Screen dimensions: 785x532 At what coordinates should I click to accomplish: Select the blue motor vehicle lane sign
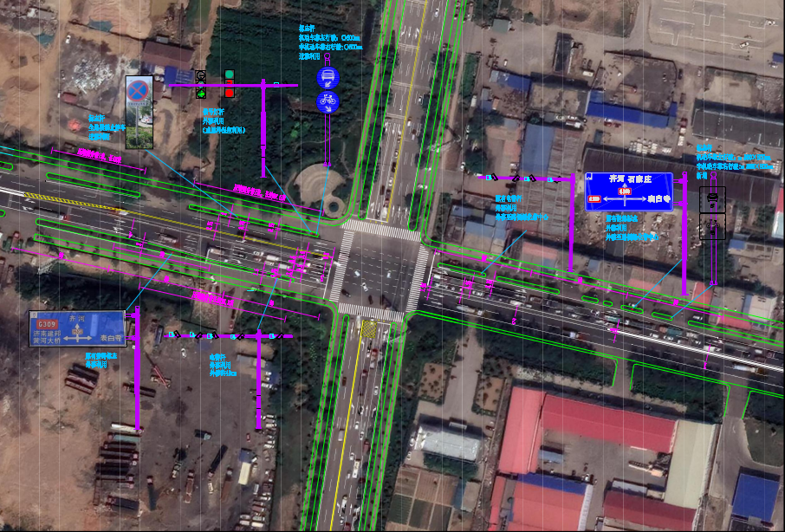328,77
